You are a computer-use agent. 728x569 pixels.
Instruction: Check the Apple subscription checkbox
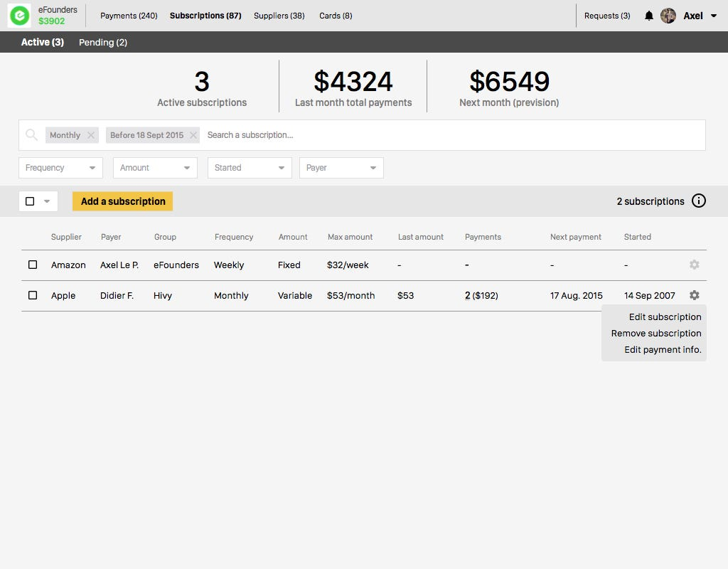[x=33, y=295]
